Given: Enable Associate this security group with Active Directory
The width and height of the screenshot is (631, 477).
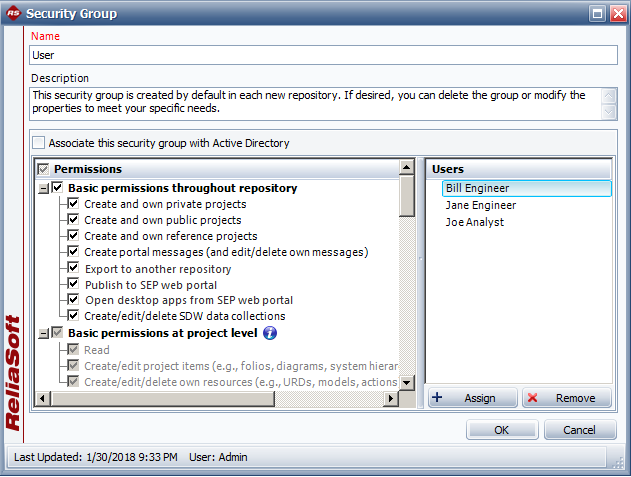Looking at the screenshot, I should (39, 143).
